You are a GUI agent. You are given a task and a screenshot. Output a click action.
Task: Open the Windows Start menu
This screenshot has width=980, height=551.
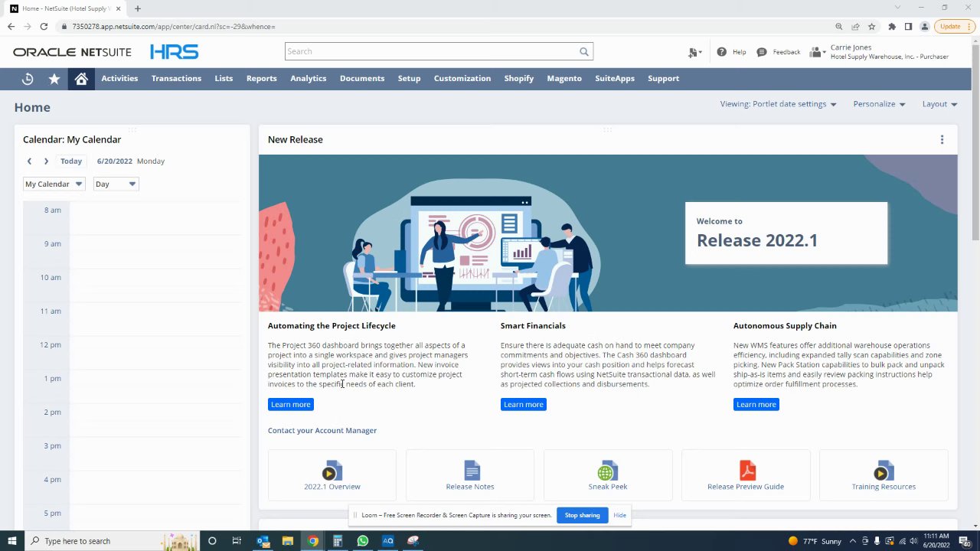point(12,541)
